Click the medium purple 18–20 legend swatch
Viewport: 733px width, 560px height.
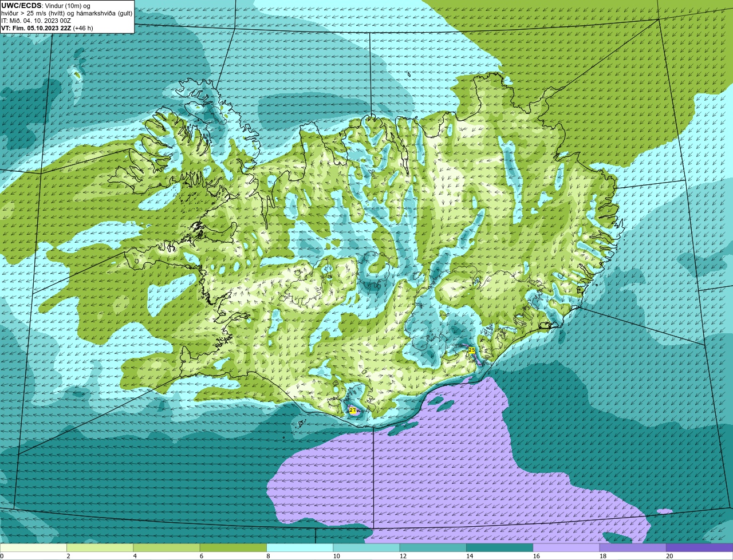pos(633,547)
